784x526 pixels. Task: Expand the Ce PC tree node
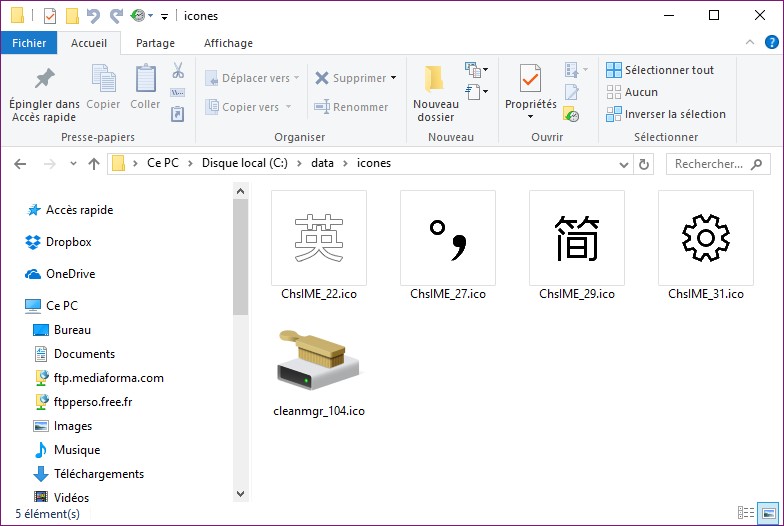tap(13, 306)
